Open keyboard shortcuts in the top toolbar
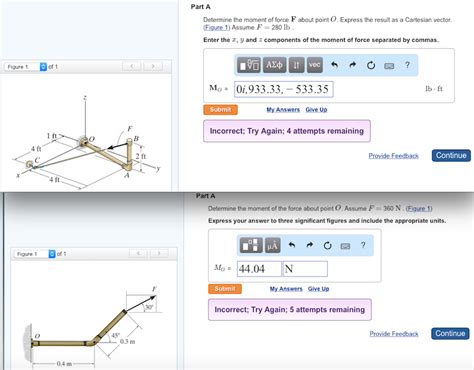474x370 pixels. click(389, 66)
